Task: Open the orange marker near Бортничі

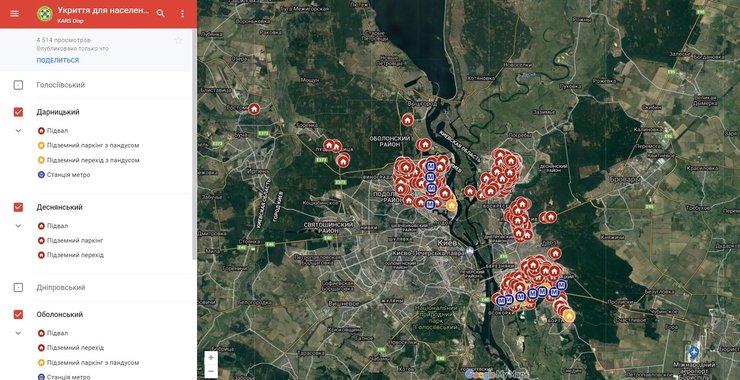Action: tap(569, 316)
